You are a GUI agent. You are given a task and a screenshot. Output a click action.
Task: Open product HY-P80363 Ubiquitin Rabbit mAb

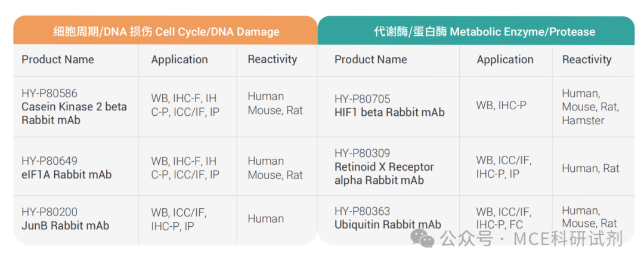point(388,218)
